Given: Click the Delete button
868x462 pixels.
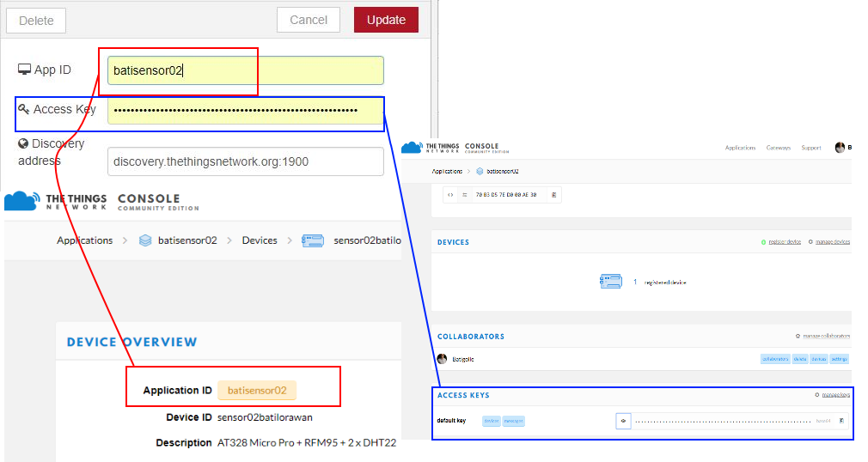Looking at the screenshot, I should pos(36,21).
